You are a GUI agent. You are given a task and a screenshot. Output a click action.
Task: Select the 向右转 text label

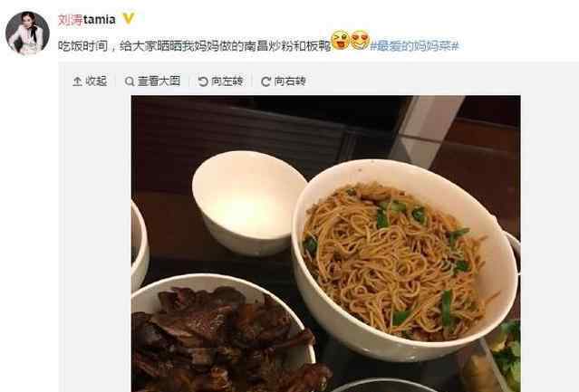tap(290, 81)
